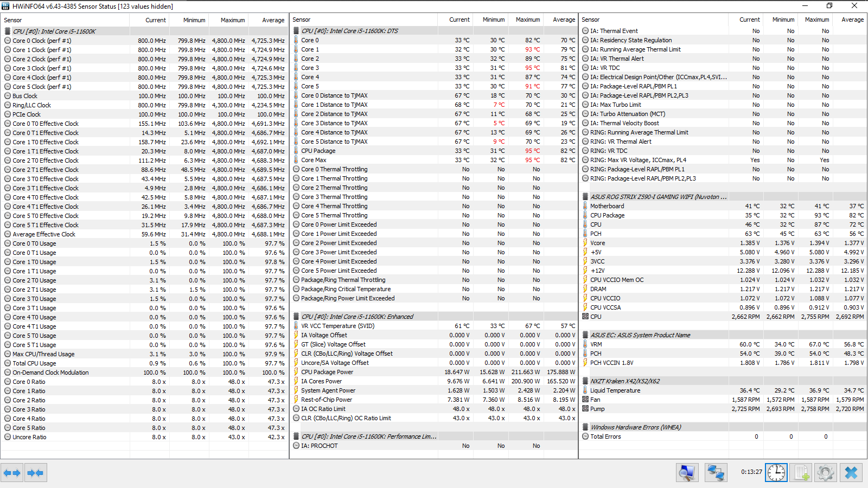Select the IA: Max Turbo Limit row

click(723, 105)
